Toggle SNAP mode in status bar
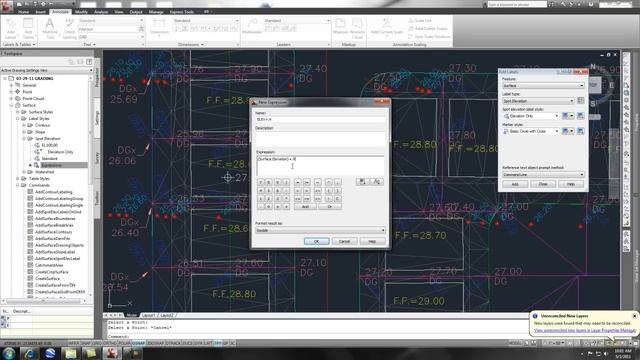The height and width of the screenshot is (360, 640). pyautogui.click(x=85, y=343)
